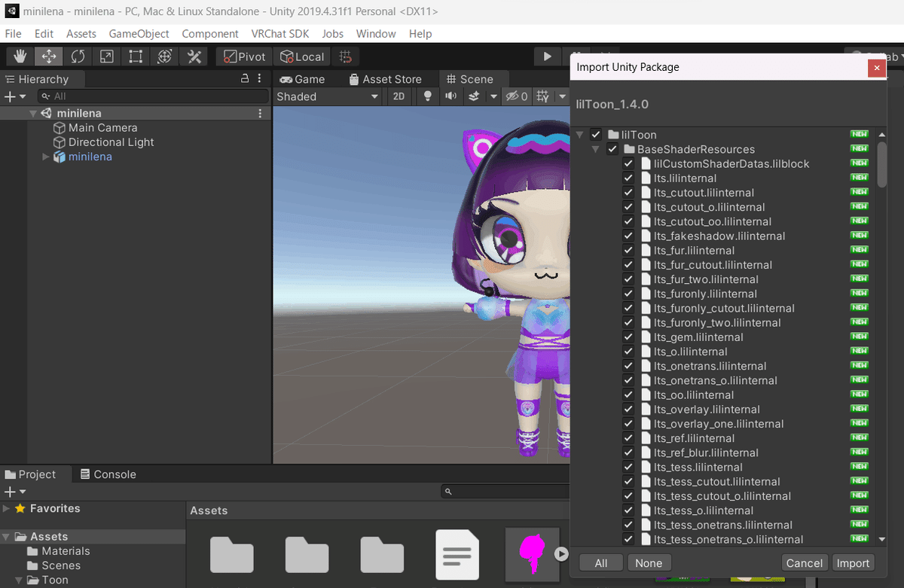The width and height of the screenshot is (904, 588).
Task: Open VRChat SDK menu
Action: 280,34
